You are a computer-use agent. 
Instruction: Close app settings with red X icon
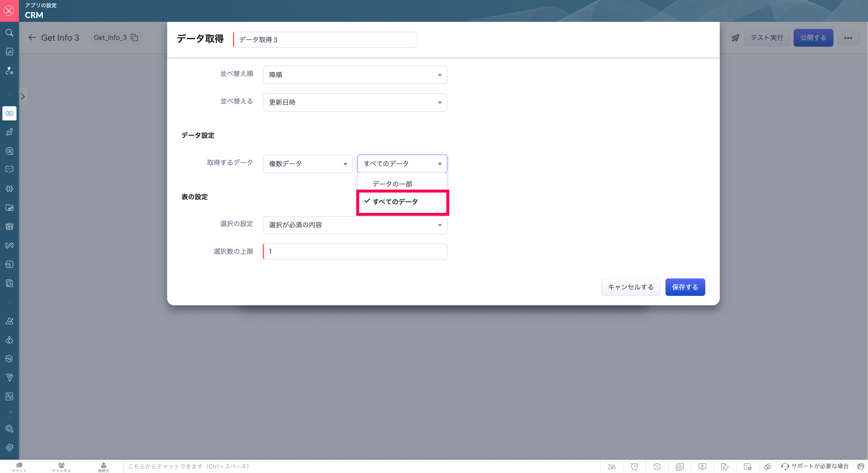click(x=9, y=11)
